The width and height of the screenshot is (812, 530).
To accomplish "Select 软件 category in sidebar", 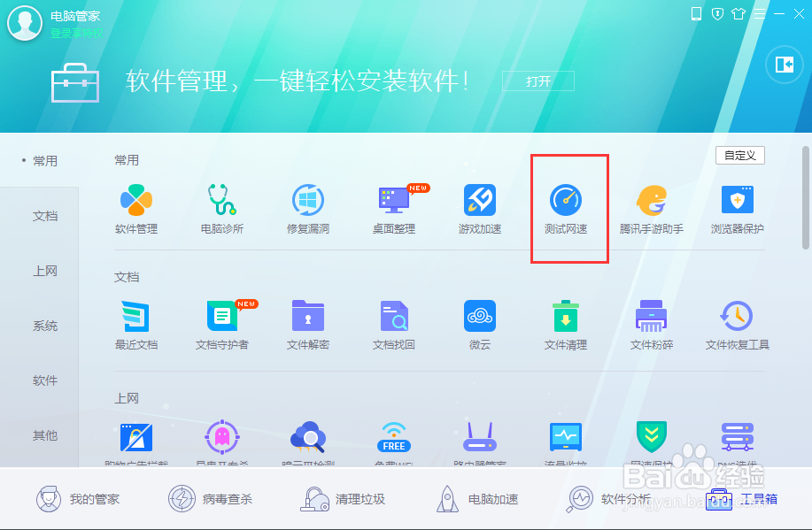I will [x=45, y=380].
